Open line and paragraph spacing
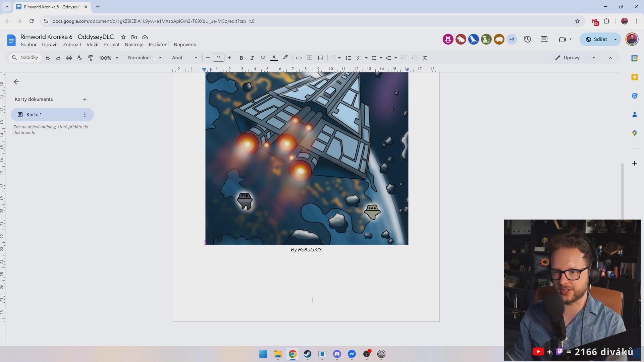644x362 pixels. click(x=348, y=58)
